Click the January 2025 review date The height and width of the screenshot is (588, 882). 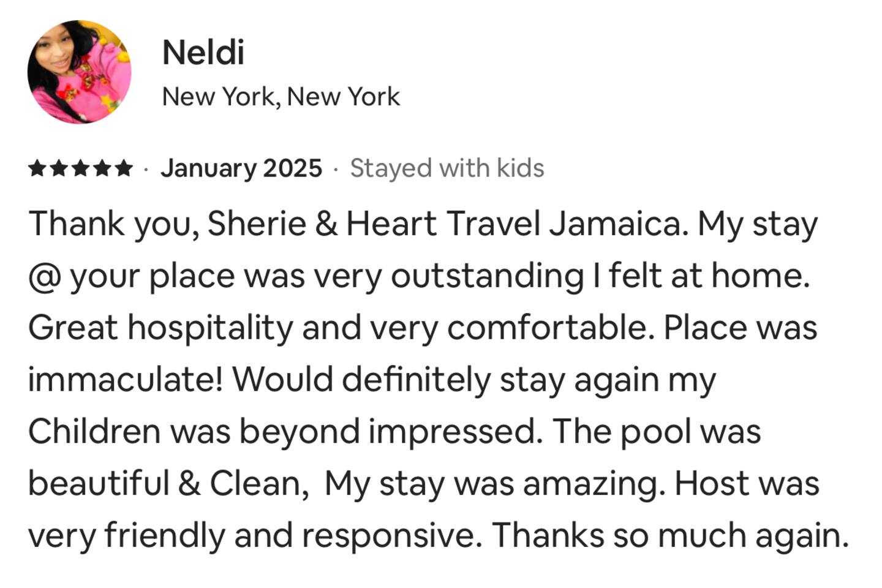[241, 168]
